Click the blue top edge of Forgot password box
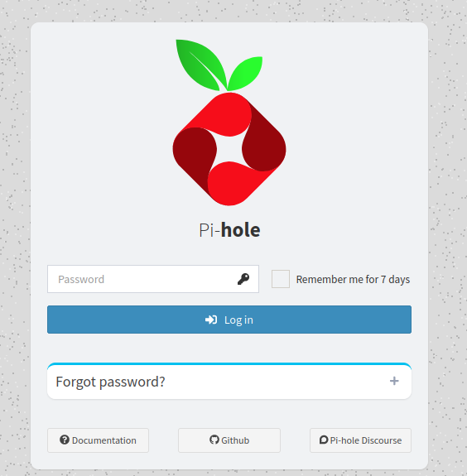Image resolution: width=467 pixels, height=476 pixels. [x=229, y=363]
